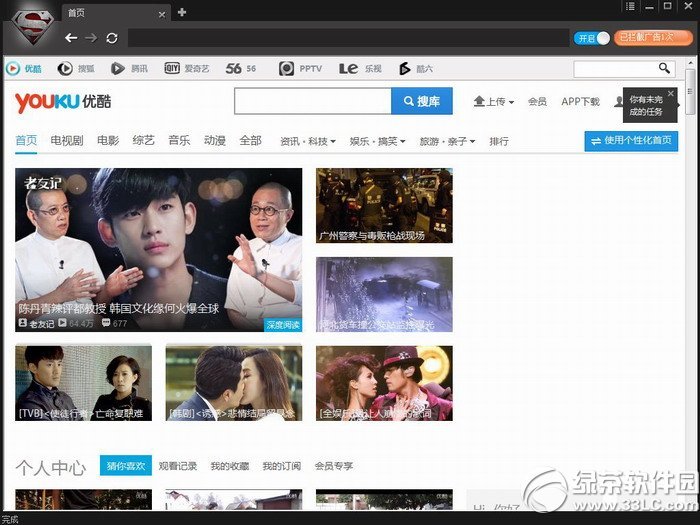
Task: Open the [TVB] 使徒行者 video thumbnail
Action: (x=83, y=383)
